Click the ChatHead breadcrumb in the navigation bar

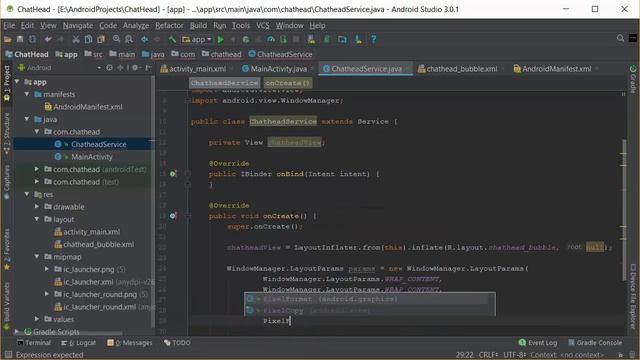(x=27, y=54)
